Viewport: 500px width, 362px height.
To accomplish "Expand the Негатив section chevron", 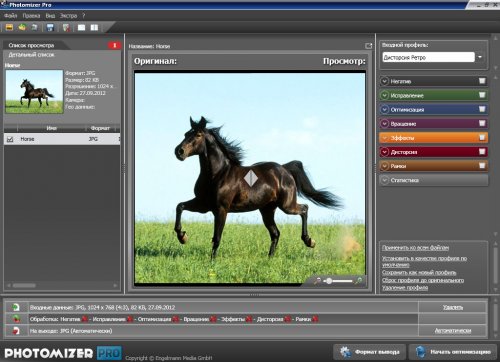I will (x=385, y=81).
